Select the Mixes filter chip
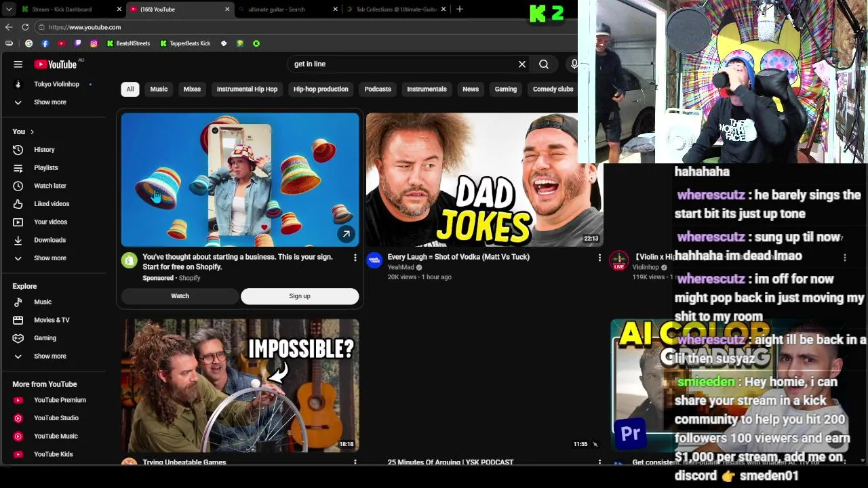The height and width of the screenshot is (488, 868). pyautogui.click(x=192, y=89)
